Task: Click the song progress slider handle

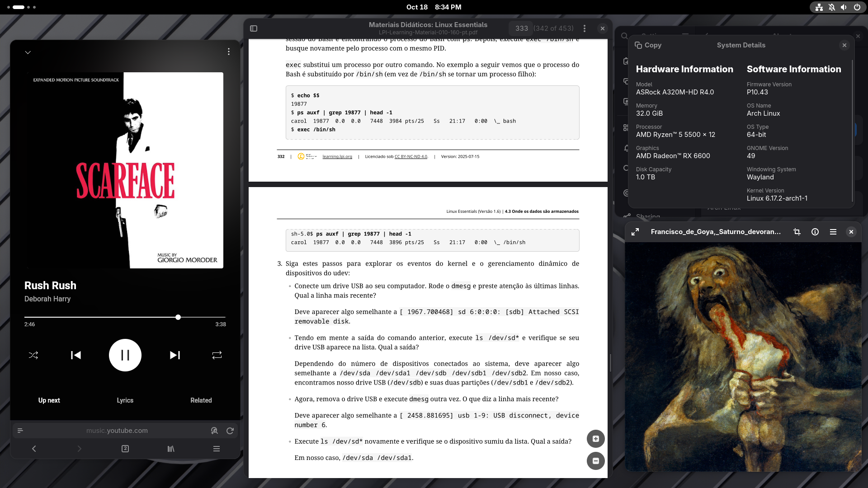Action: point(178,317)
